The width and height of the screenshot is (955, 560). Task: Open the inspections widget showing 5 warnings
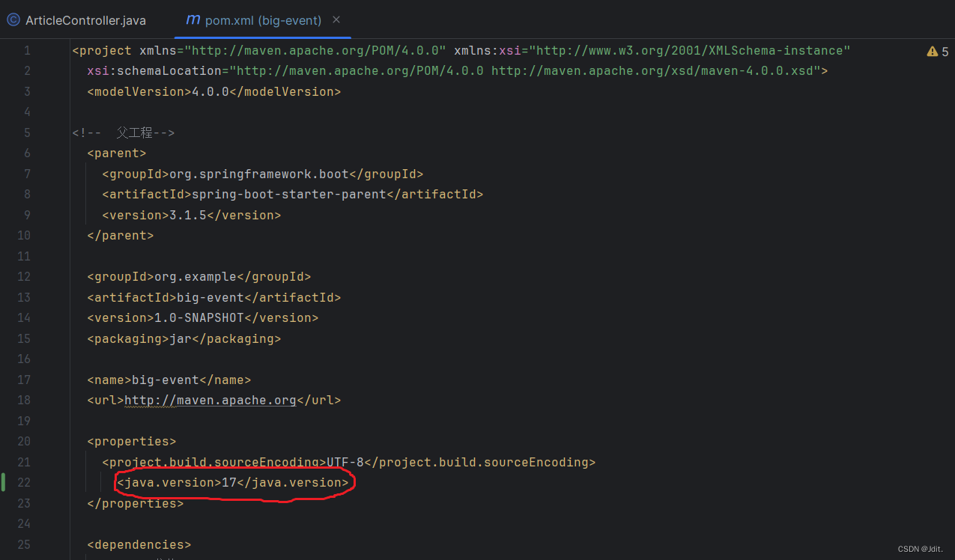point(936,50)
